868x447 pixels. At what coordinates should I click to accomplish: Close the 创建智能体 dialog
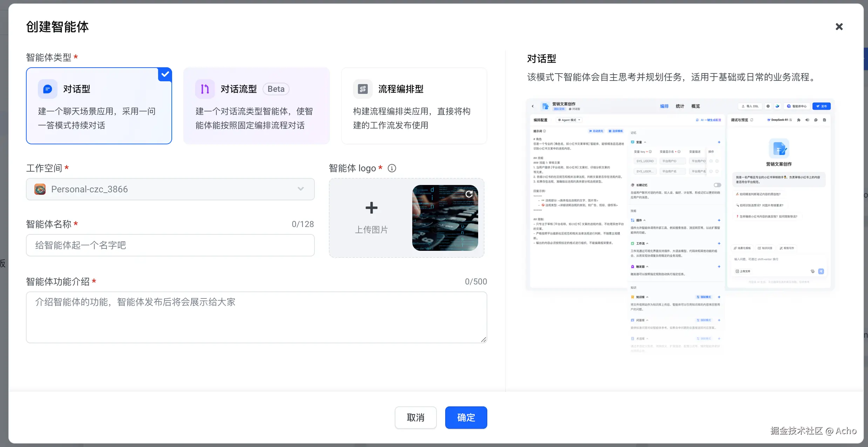[839, 27]
